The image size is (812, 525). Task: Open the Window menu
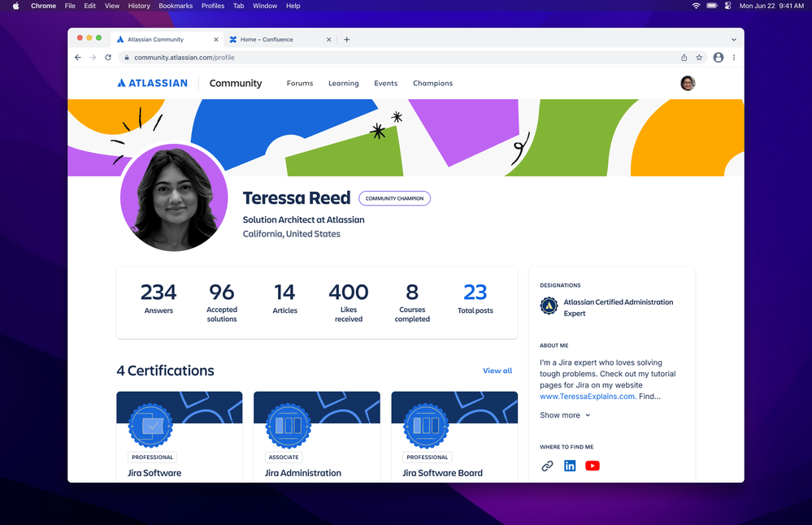(265, 6)
